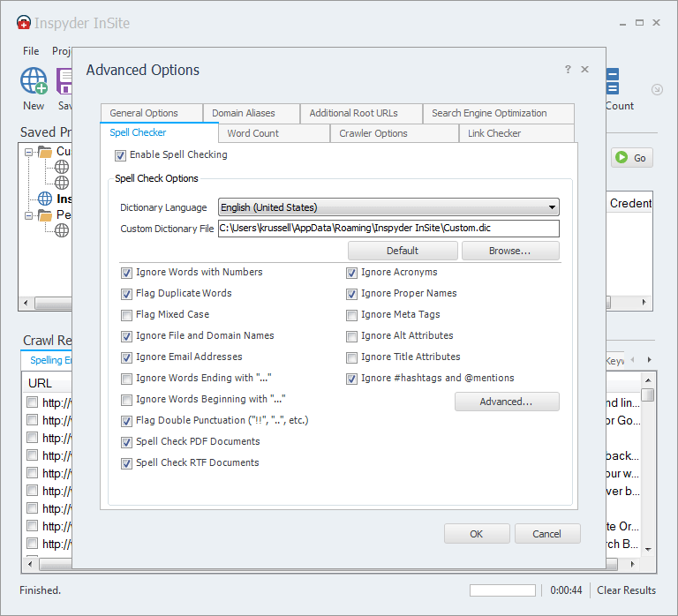678x616 pixels.
Task: Click Saved Projects left scroll arrow
Action: coord(26,303)
